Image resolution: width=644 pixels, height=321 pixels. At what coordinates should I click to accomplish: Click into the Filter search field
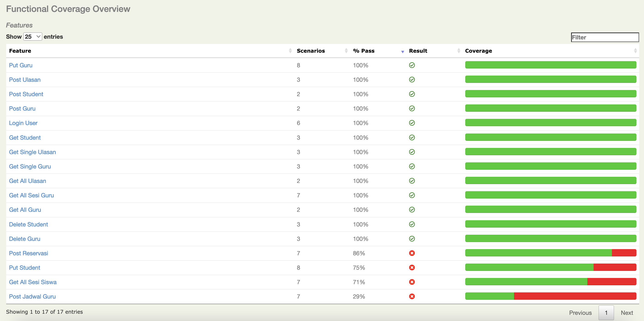tap(605, 37)
